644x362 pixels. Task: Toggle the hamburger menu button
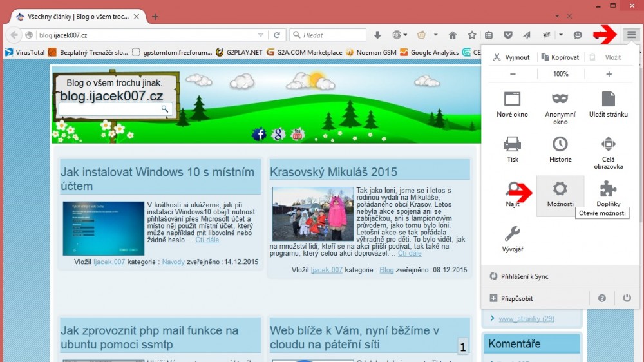(x=631, y=35)
